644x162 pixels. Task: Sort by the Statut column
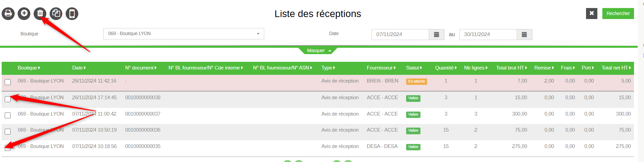(414, 68)
